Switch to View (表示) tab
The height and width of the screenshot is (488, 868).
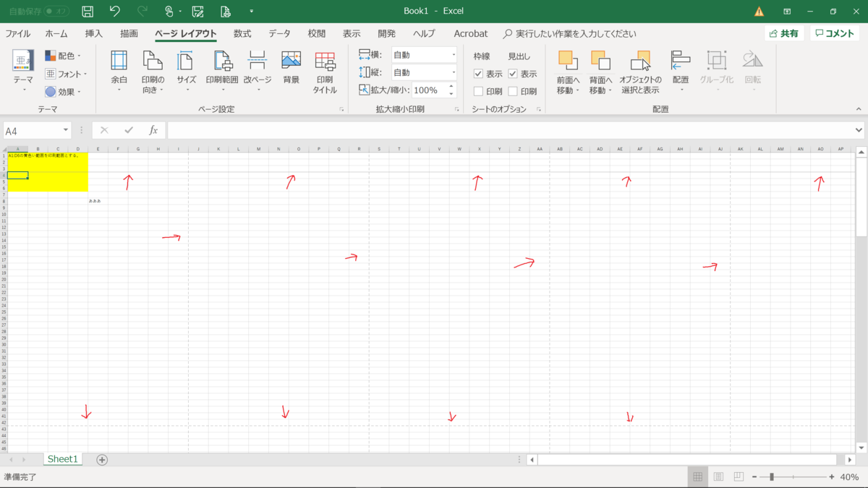point(352,33)
